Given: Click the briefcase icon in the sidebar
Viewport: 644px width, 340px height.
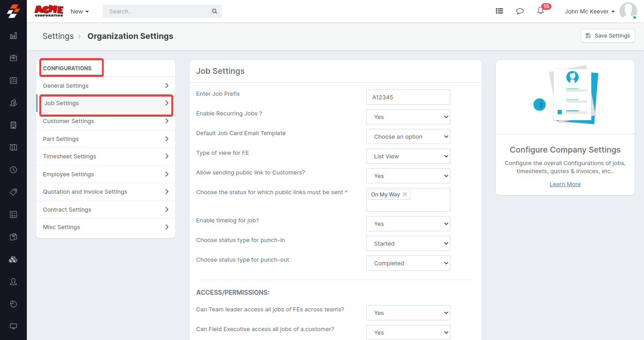Looking at the screenshot, I should [x=13, y=58].
